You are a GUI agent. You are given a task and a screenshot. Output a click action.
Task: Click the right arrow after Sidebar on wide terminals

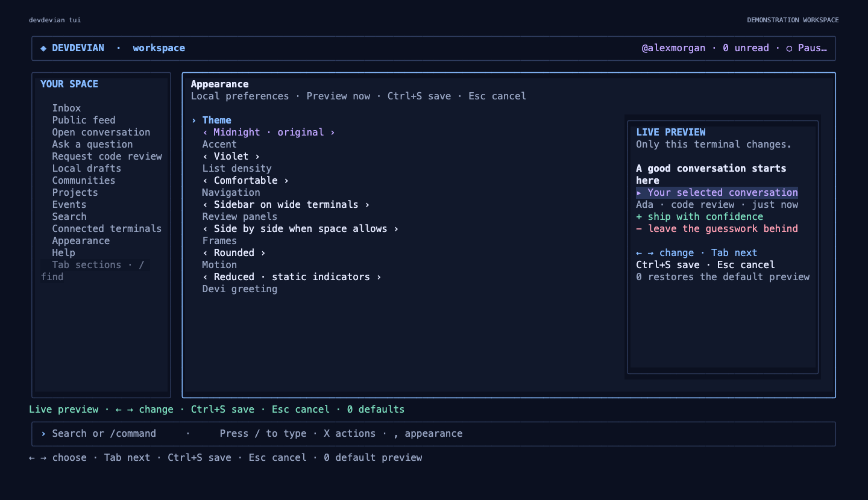click(367, 205)
